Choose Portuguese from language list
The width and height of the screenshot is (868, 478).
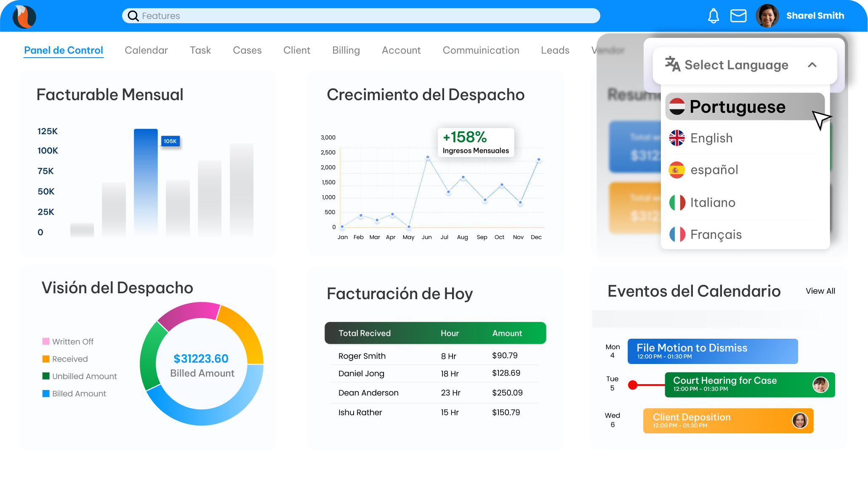[737, 107]
